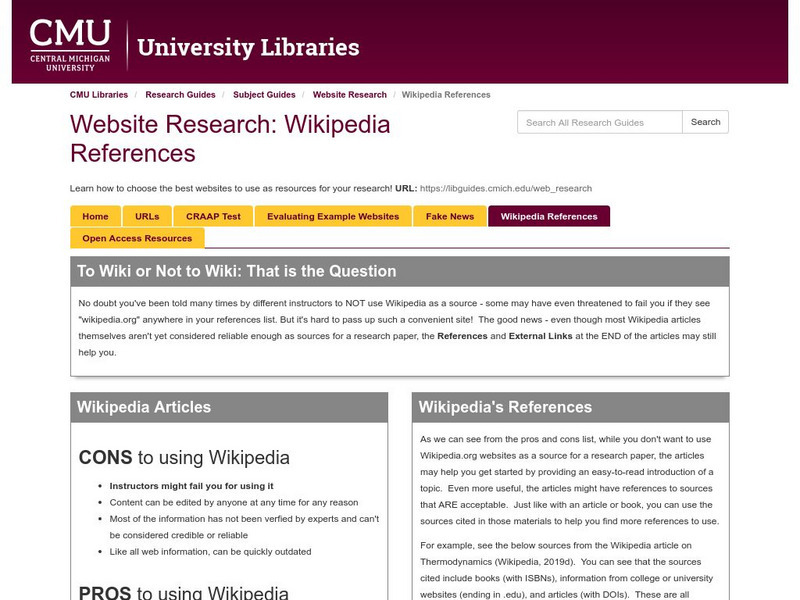
Task: Select the Wikipedia References tab
Action: (x=549, y=216)
